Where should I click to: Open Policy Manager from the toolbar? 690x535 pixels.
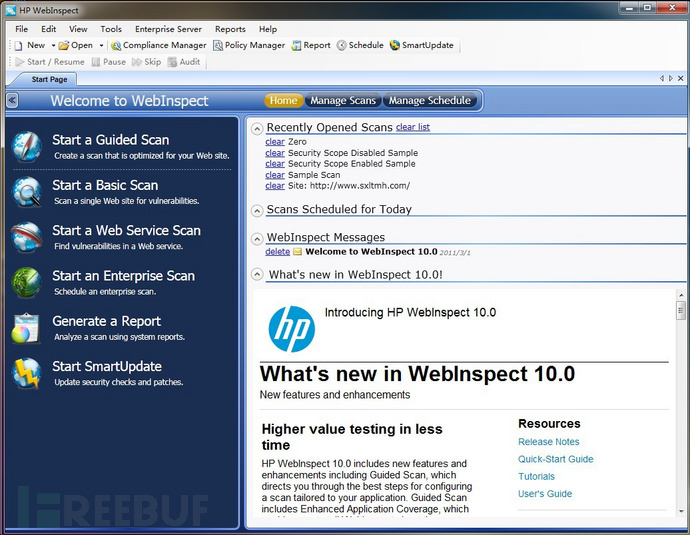(248, 45)
